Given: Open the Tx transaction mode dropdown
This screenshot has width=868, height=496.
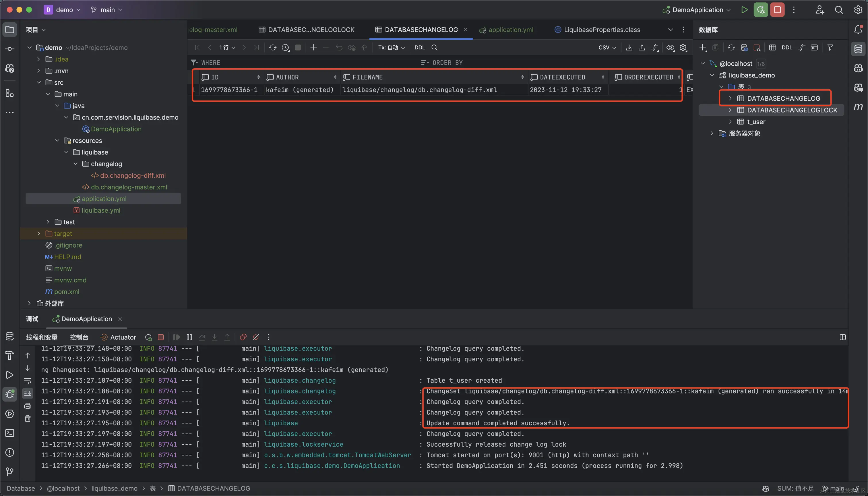Looking at the screenshot, I should (x=391, y=48).
